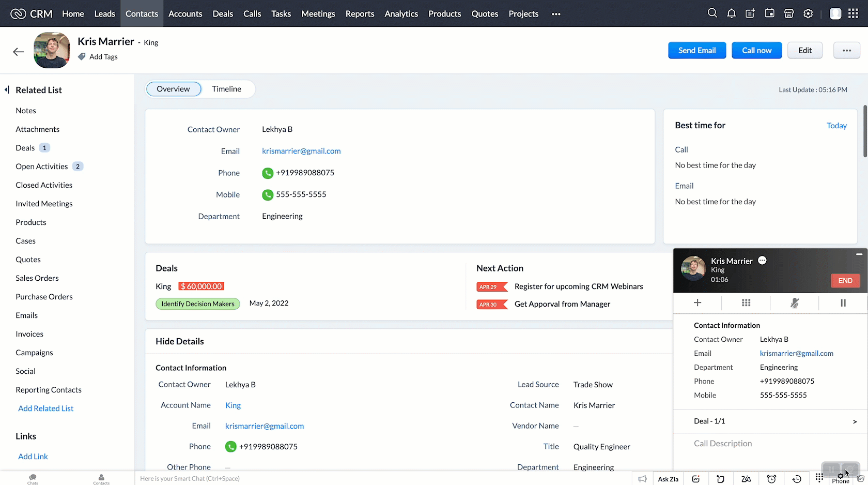The width and height of the screenshot is (868, 485).
Task: Put the call on hold with pause icon
Action: click(x=843, y=302)
